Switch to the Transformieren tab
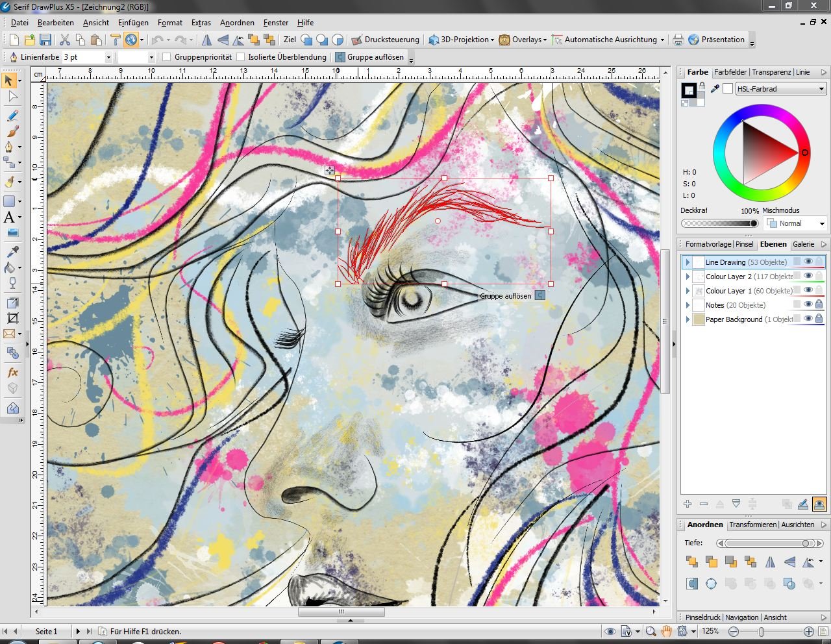Image resolution: width=831 pixels, height=644 pixels. (x=753, y=525)
